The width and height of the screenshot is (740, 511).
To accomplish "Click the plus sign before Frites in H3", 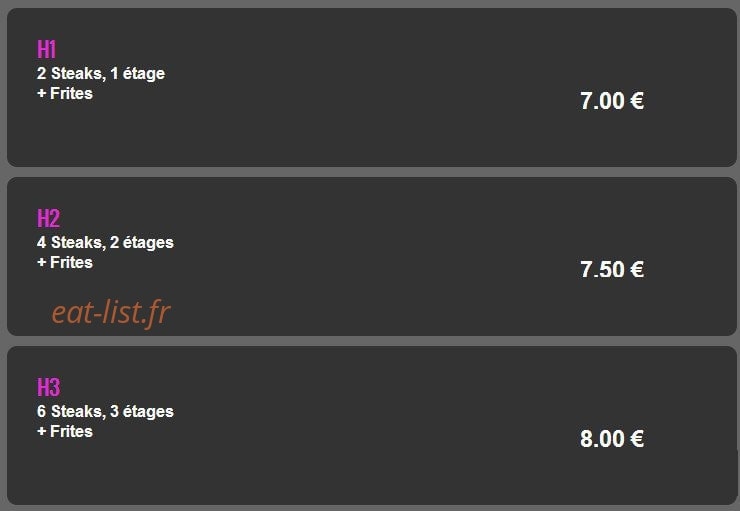I will point(42,431).
